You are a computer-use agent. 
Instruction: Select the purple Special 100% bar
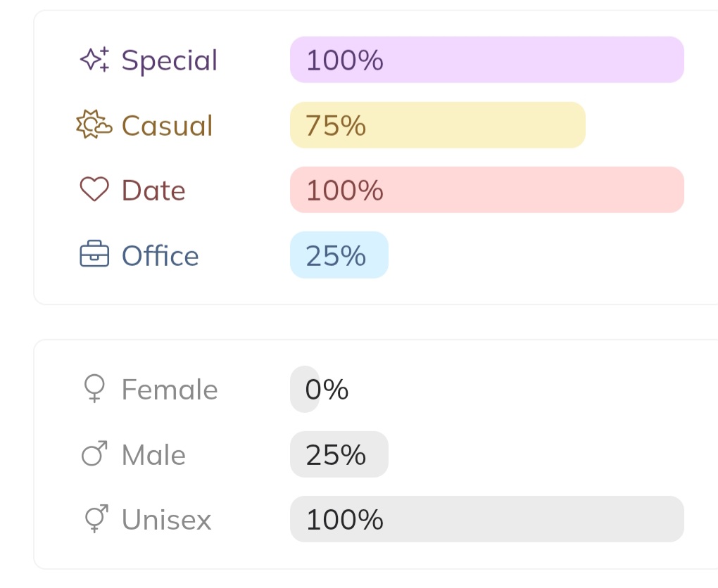486,60
